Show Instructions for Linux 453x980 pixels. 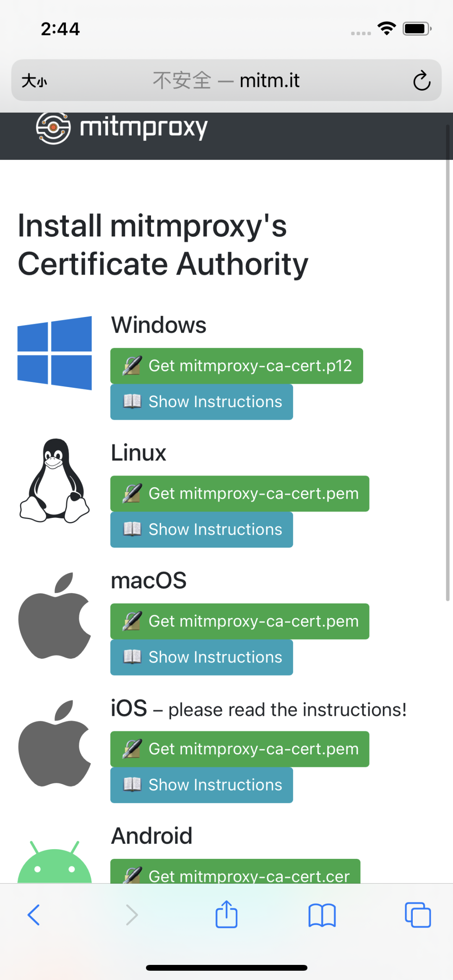tap(201, 530)
